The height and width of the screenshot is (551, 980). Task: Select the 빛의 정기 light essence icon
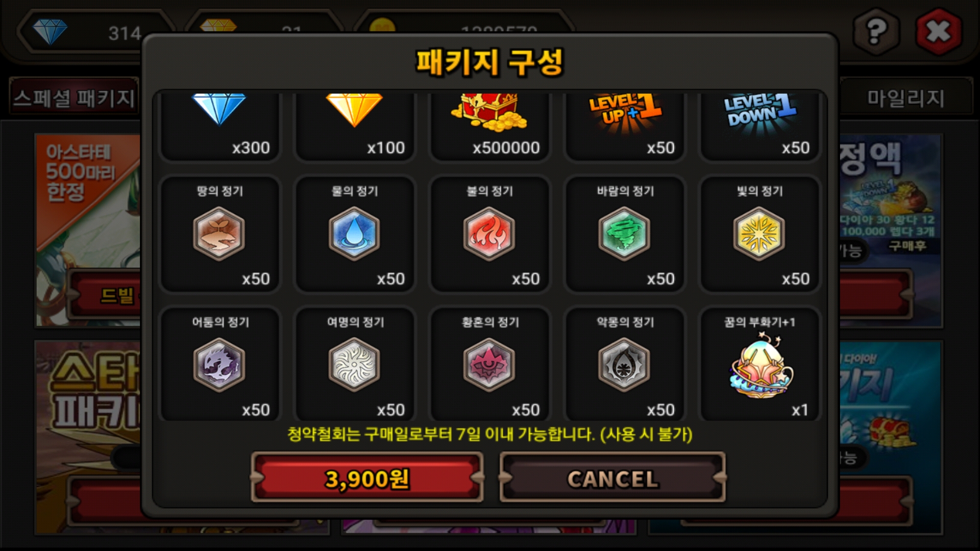pos(759,234)
